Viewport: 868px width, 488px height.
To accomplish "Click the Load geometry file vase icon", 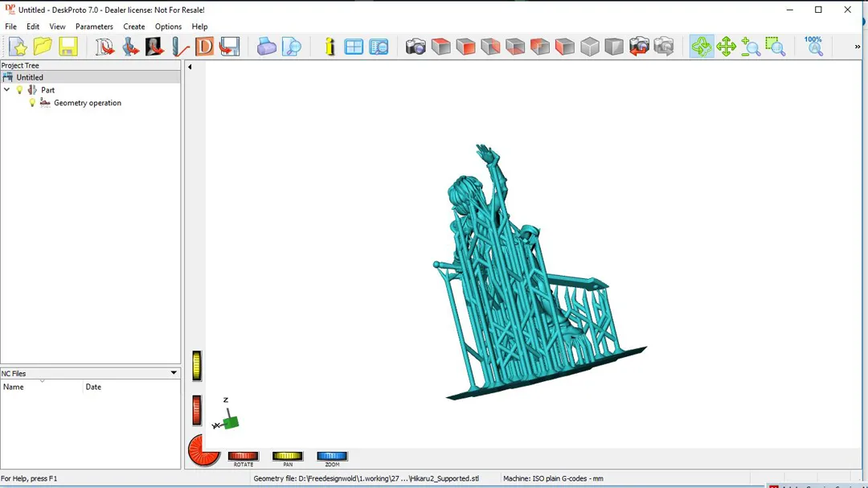I will 130,47.
